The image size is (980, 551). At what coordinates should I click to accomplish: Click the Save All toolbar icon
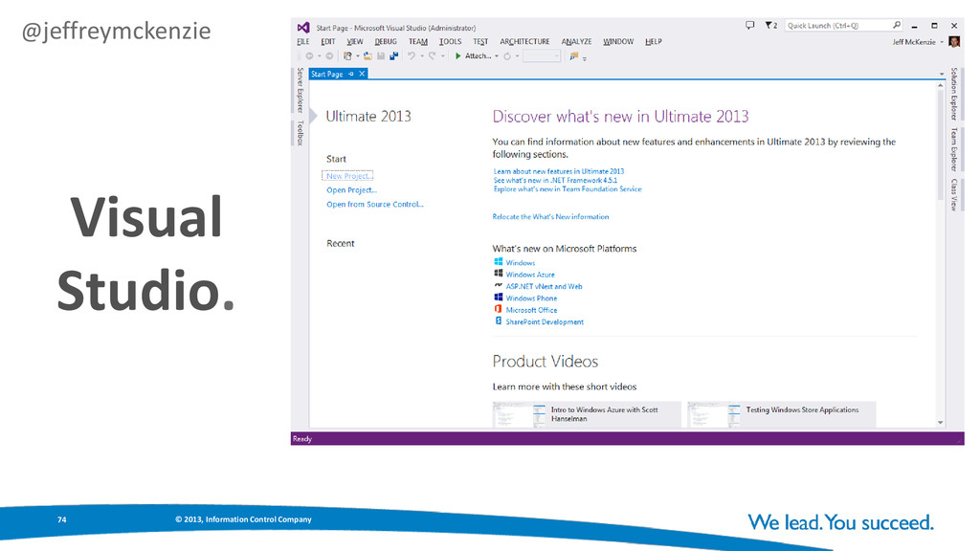pyautogui.click(x=393, y=56)
